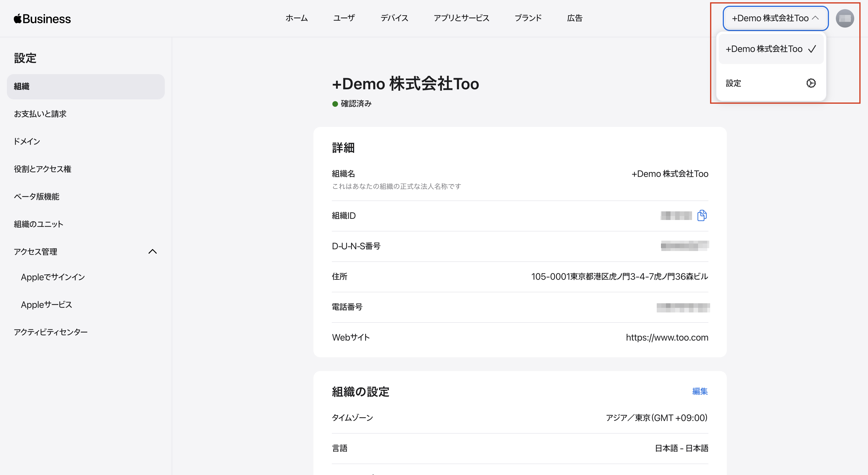Open お支払いと請求 in the sidebar
Viewport: 868px width, 475px height.
pos(86,114)
